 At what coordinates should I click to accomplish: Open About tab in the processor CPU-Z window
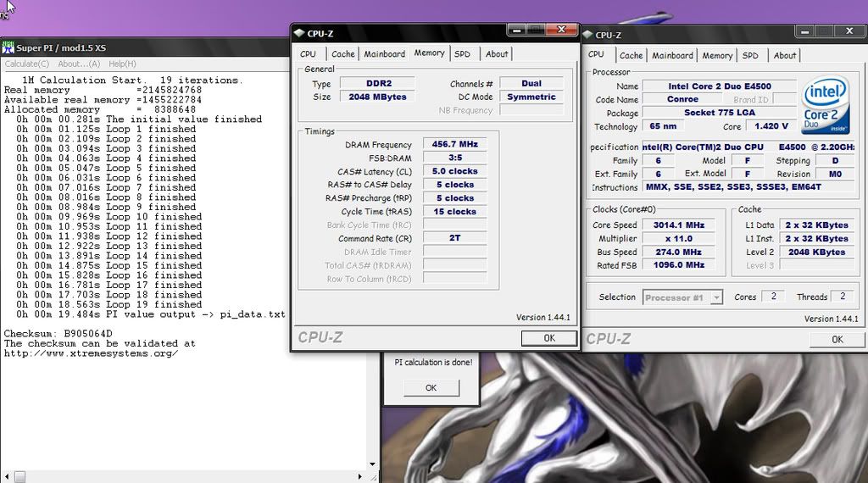tap(785, 56)
